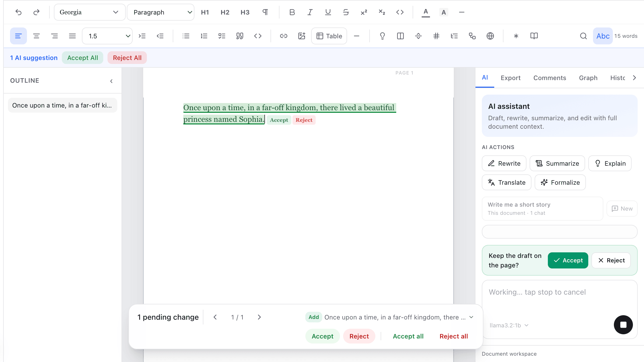The height and width of the screenshot is (362, 644).
Task: Stop AI generation with the black stop button
Action: click(623, 325)
